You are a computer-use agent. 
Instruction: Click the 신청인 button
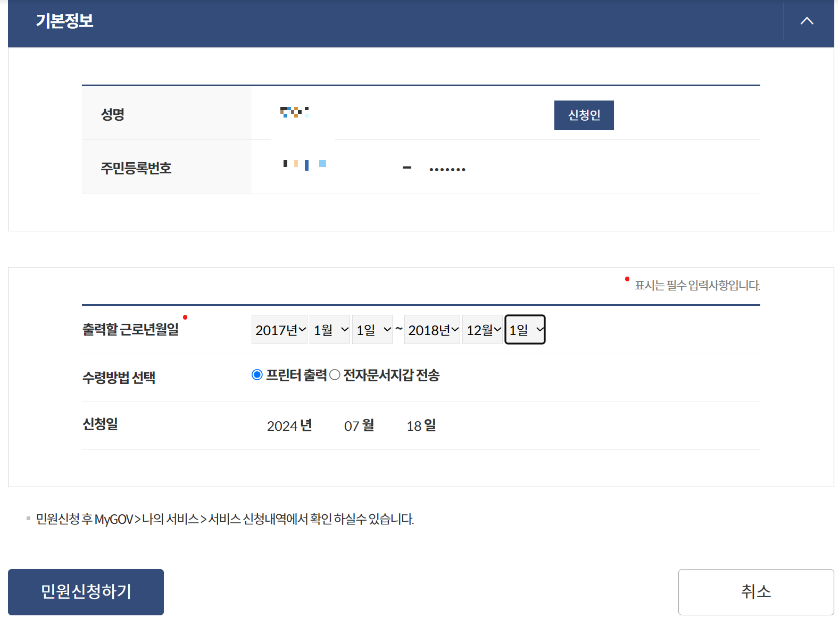(x=584, y=115)
